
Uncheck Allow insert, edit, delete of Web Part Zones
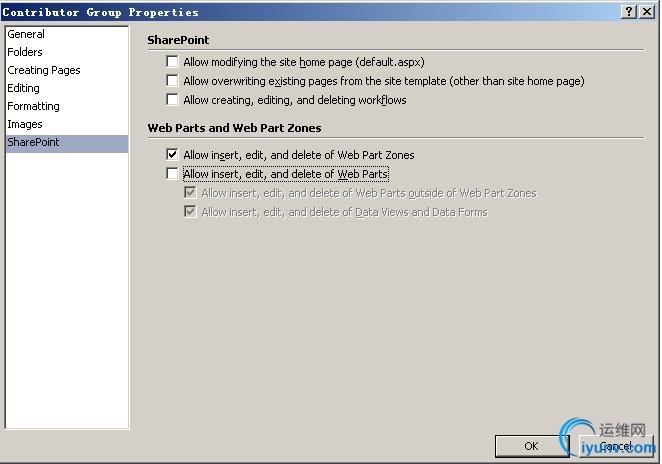pyautogui.click(x=172, y=155)
